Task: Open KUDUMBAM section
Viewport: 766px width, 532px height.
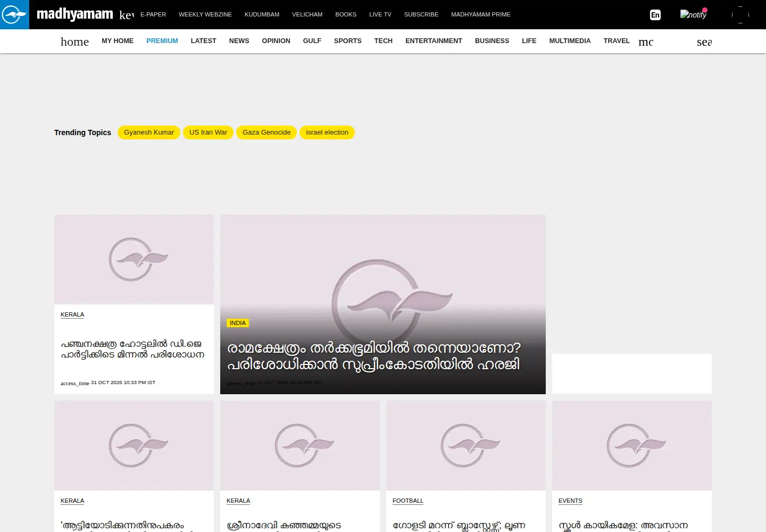Action: (x=262, y=14)
